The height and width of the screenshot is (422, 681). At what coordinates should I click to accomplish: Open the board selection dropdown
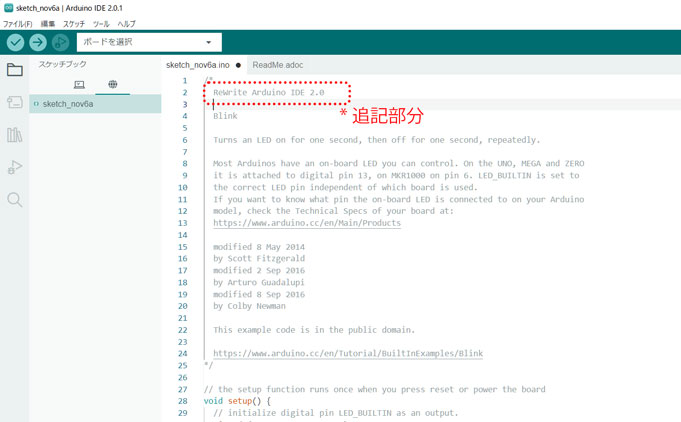[x=149, y=42]
